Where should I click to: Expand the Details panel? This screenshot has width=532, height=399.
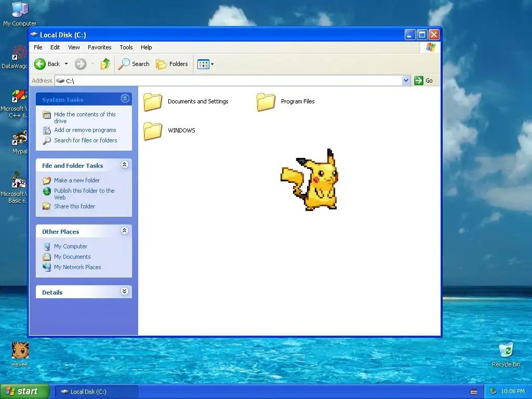(x=125, y=291)
